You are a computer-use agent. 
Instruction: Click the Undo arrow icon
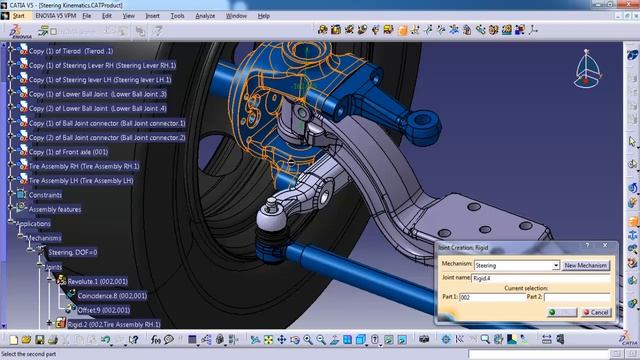(106, 340)
